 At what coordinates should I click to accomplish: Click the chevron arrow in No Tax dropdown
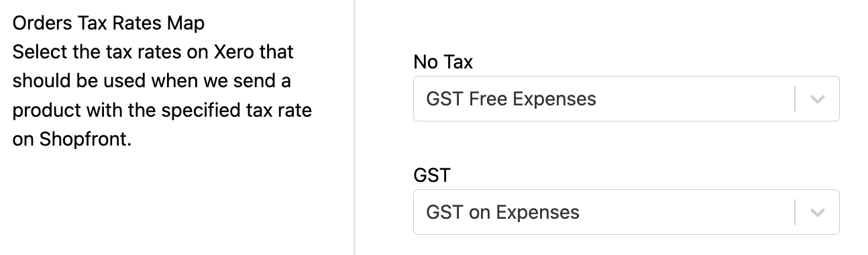click(816, 99)
